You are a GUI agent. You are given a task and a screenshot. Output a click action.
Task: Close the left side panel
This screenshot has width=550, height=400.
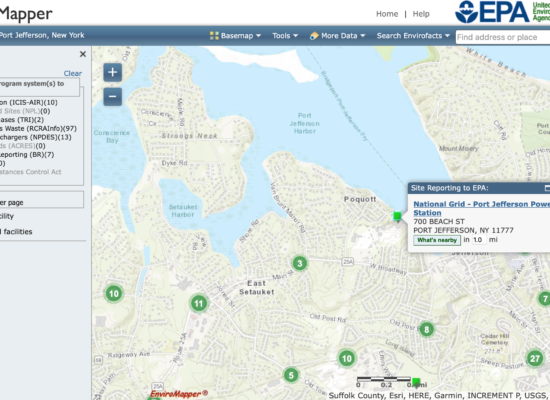pos(83,54)
